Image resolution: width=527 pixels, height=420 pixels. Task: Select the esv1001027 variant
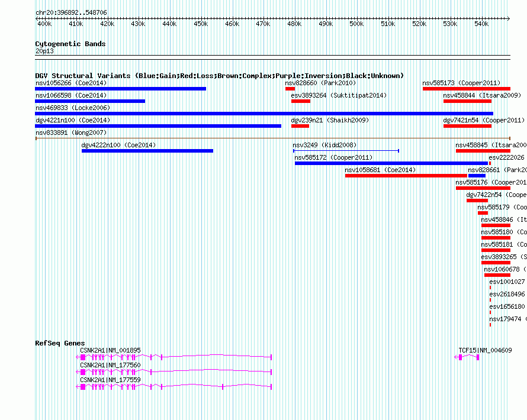click(x=490, y=287)
